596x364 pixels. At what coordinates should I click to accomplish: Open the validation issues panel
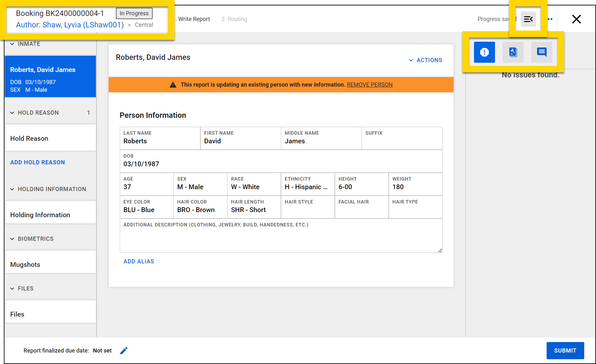(x=484, y=52)
